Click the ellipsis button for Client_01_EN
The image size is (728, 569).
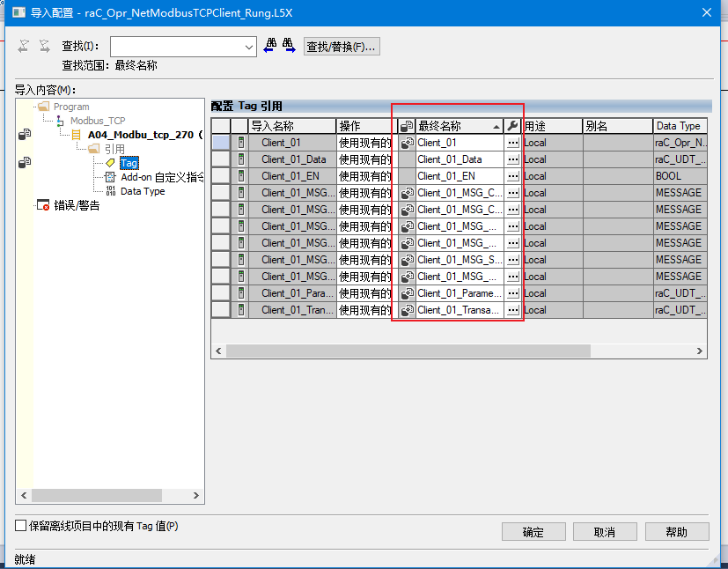click(x=513, y=176)
